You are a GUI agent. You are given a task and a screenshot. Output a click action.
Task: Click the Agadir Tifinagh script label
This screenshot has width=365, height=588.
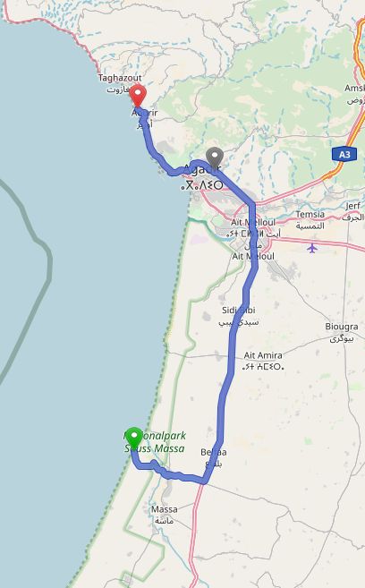pos(202,185)
